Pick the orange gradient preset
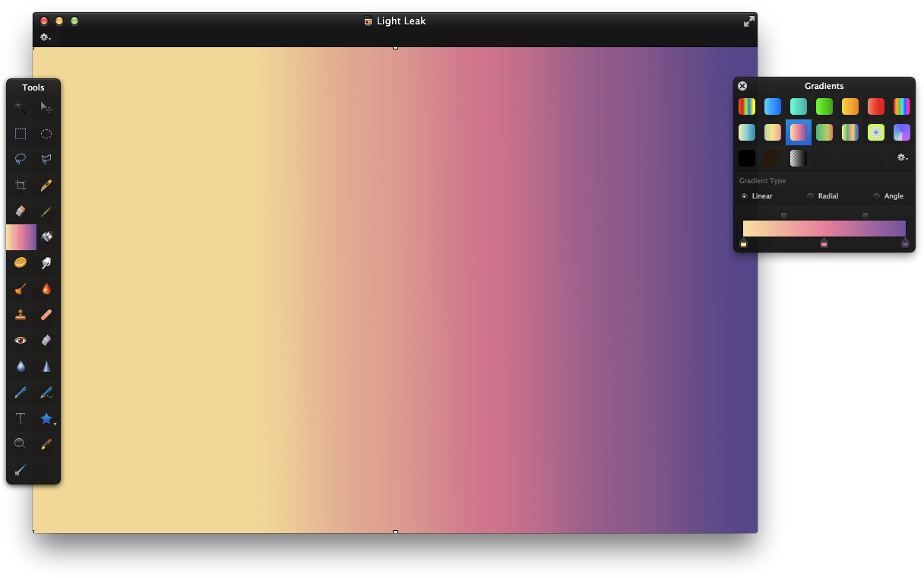Screen dimensions: 924x578 [850, 106]
